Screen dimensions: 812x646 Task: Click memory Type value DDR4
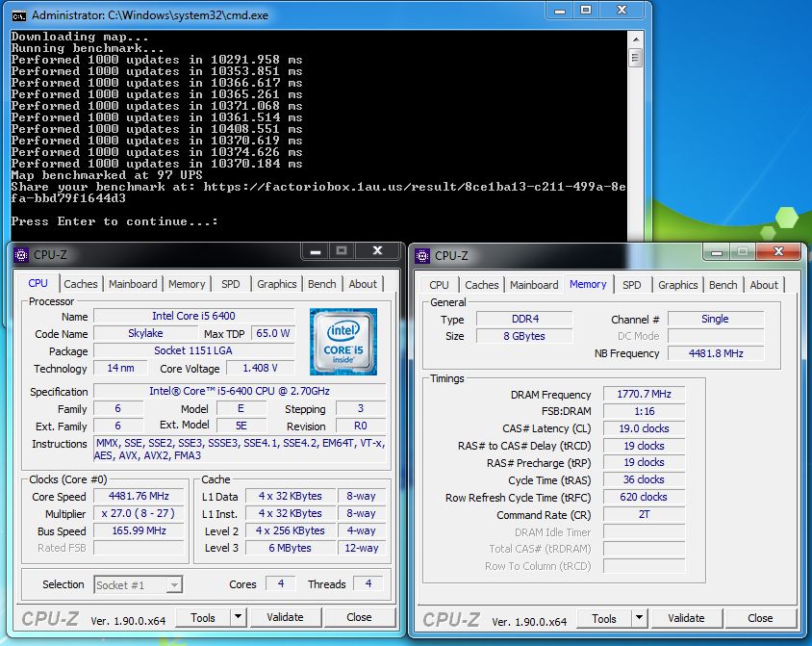(x=524, y=319)
